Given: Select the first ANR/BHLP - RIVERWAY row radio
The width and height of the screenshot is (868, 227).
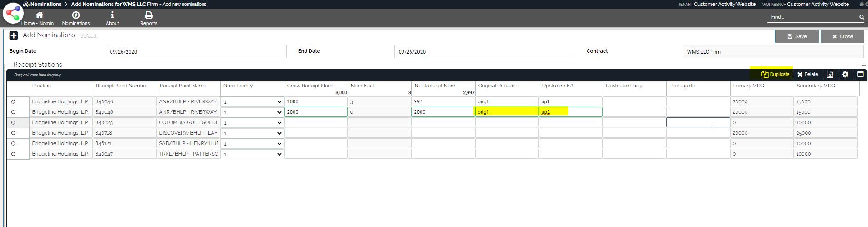Looking at the screenshot, I should coord(13,102).
